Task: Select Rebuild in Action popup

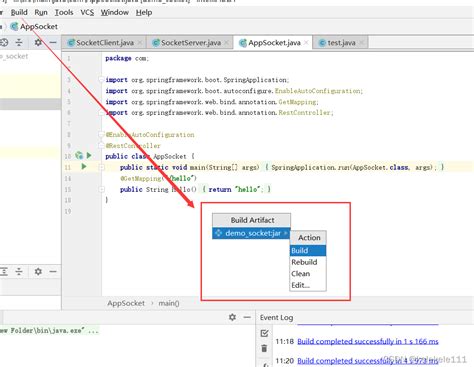Action: [304, 262]
